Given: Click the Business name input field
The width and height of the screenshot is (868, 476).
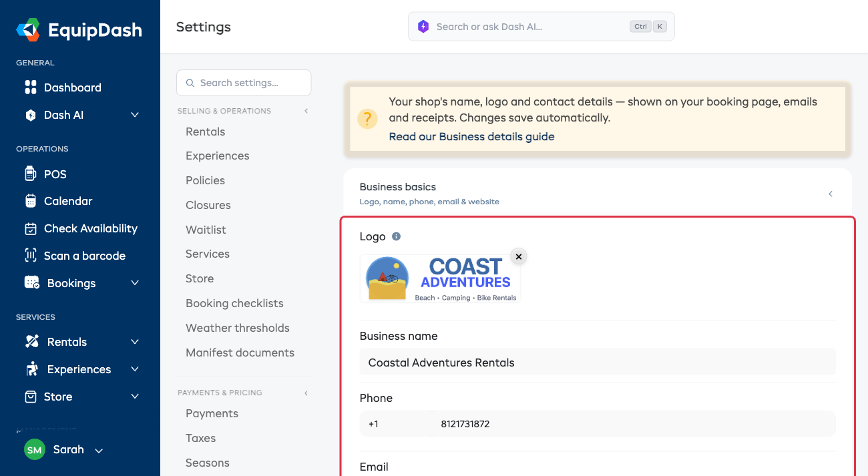Looking at the screenshot, I should [598, 363].
